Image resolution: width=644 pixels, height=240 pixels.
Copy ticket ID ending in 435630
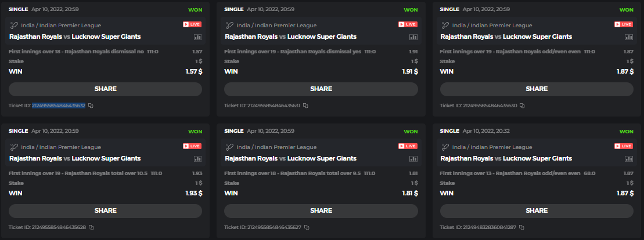[522, 106]
